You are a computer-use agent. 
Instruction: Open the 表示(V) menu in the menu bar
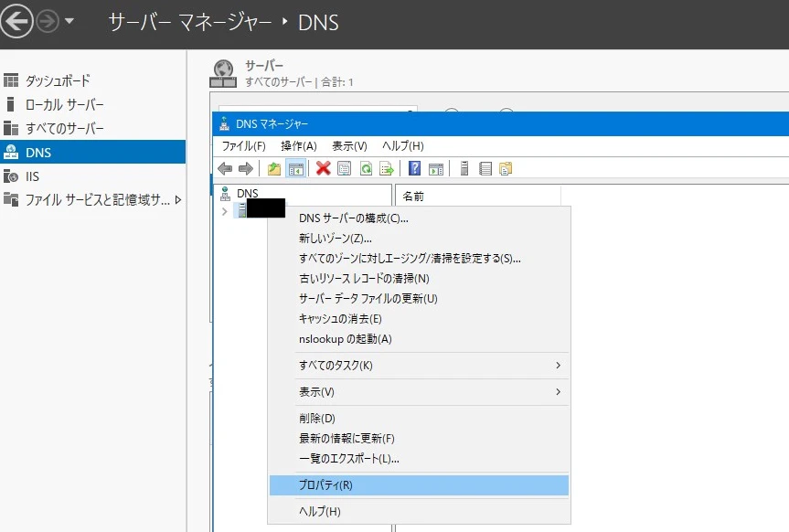click(x=349, y=146)
